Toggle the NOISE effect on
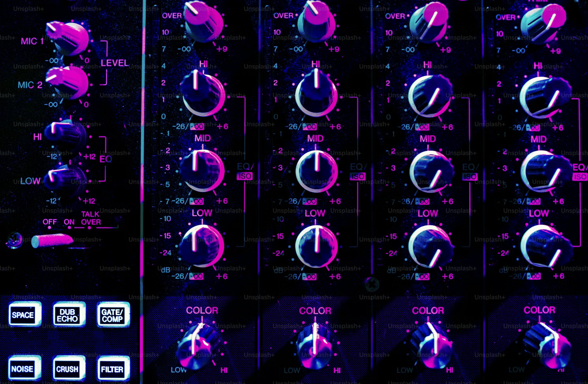 24,369
